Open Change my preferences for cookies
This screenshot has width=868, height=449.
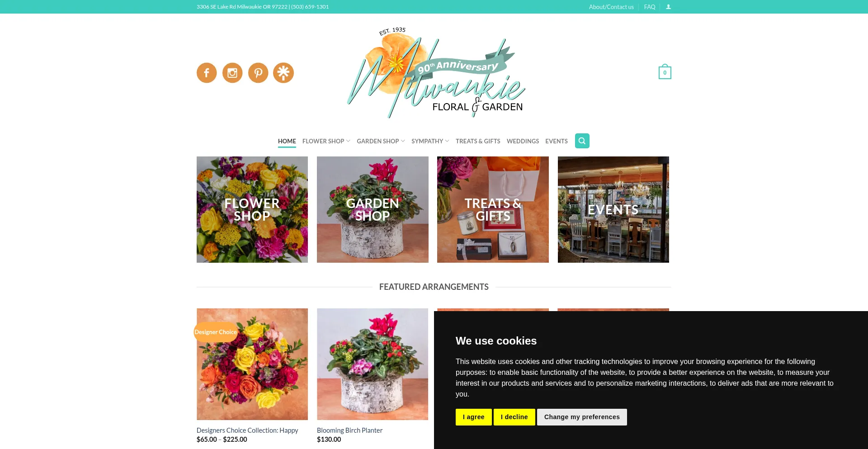(582, 417)
